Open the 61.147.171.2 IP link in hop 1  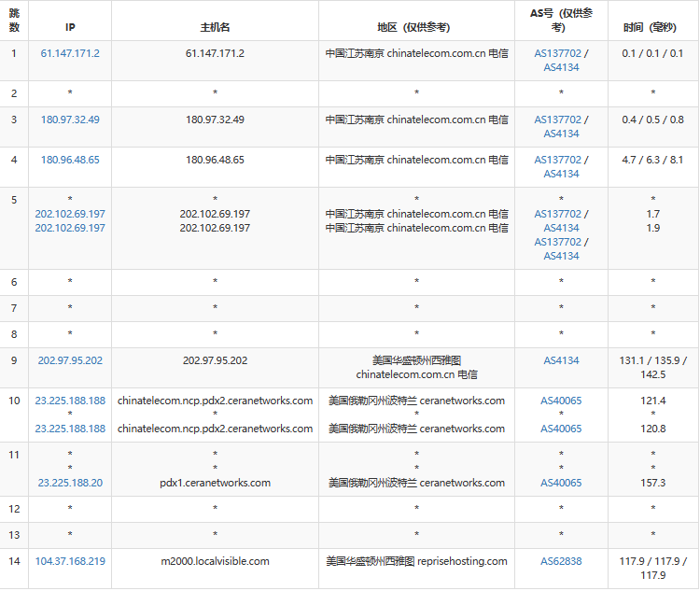click(70, 53)
